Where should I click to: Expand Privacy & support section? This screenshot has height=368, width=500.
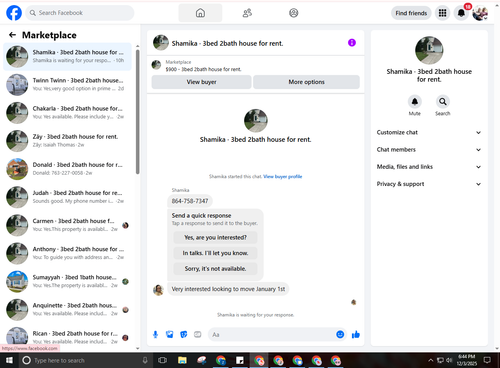(x=429, y=184)
